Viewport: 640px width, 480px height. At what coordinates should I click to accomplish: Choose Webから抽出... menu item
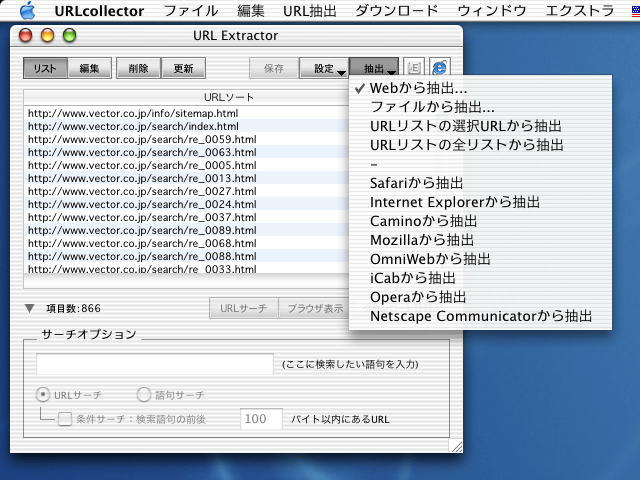pos(480,88)
